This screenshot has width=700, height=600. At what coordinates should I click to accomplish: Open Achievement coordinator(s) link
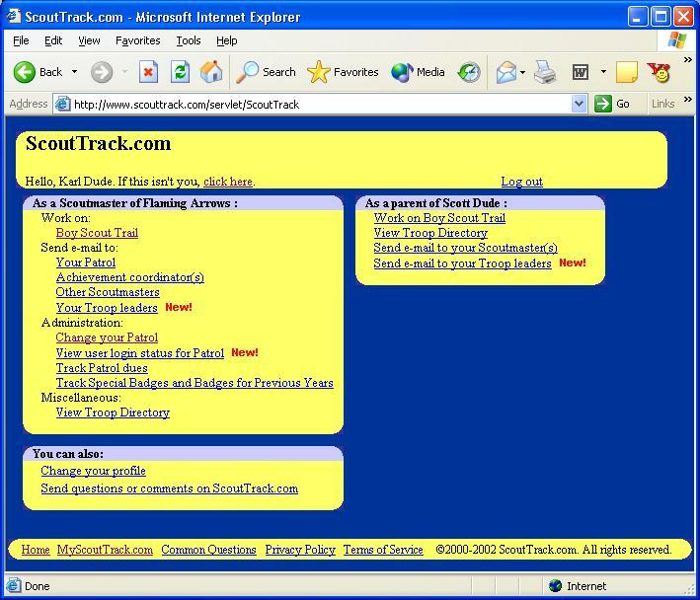130,277
